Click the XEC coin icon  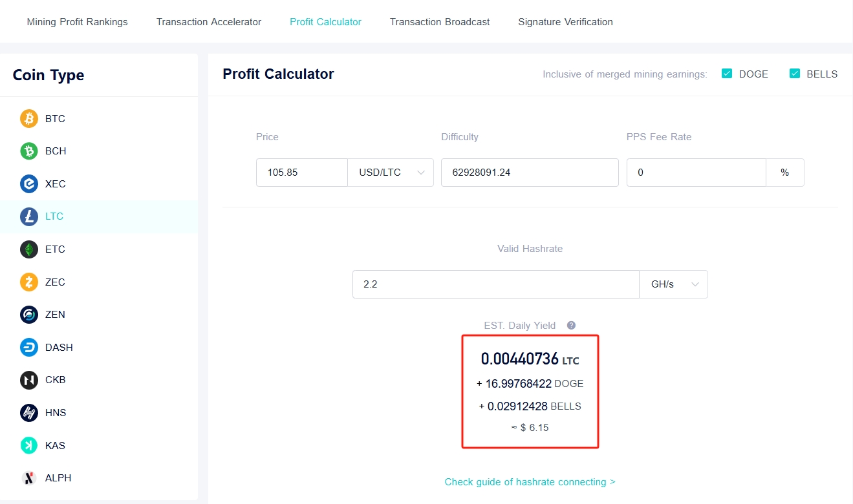coord(28,184)
